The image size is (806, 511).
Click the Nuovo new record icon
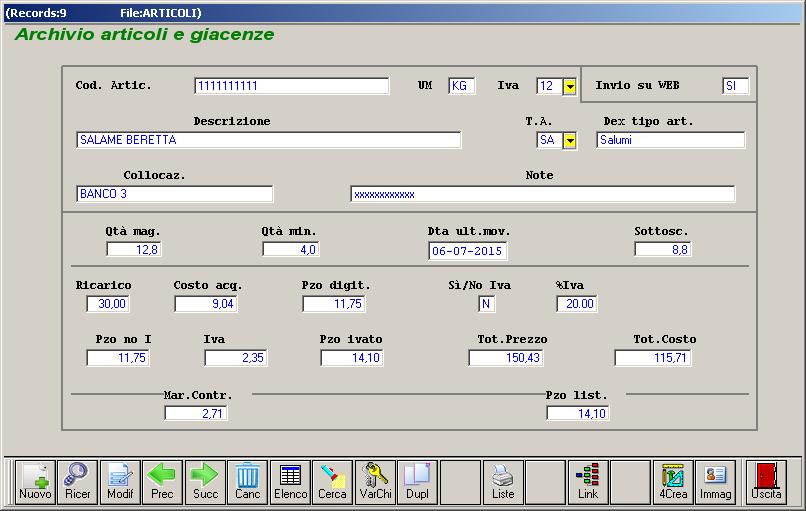[x=35, y=482]
